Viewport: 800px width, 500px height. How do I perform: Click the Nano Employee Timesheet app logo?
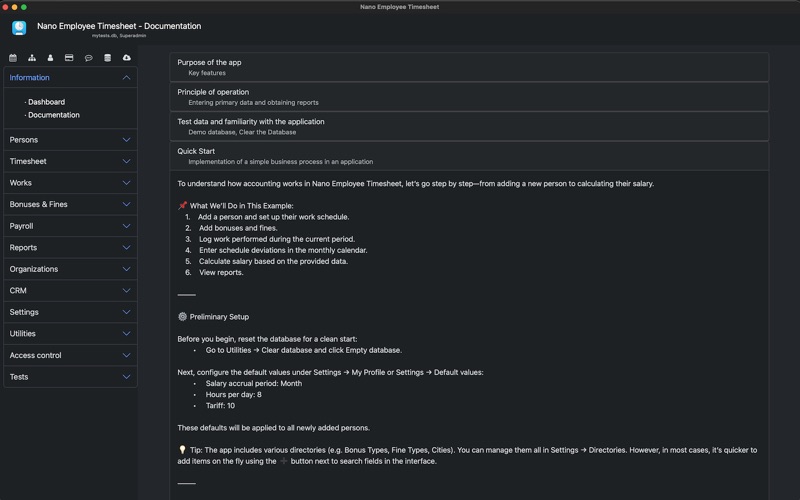click(19, 28)
